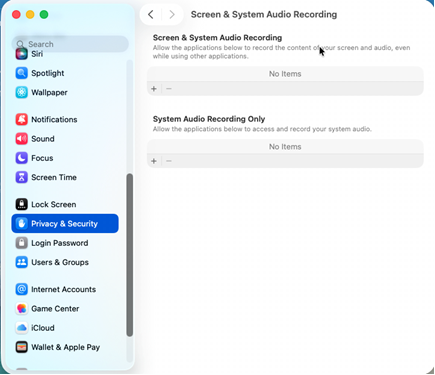The height and width of the screenshot is (375, 435).
Task: Click the sidebar vertical scrollbar
Action: click(x=130, y=255)
